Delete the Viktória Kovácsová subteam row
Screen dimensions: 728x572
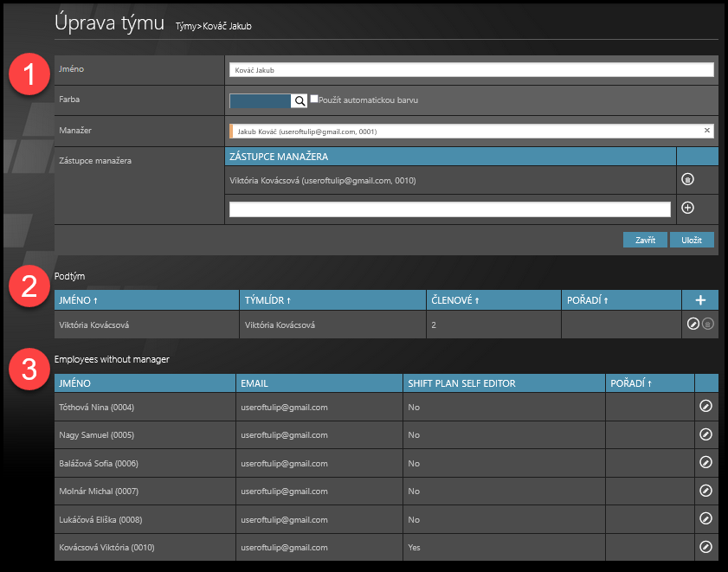pos(707,325)
